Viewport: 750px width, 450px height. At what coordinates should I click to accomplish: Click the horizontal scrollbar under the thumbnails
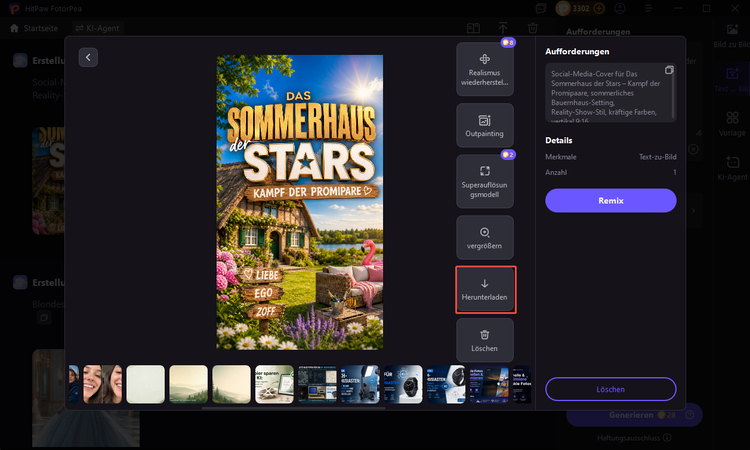[293, 408]
